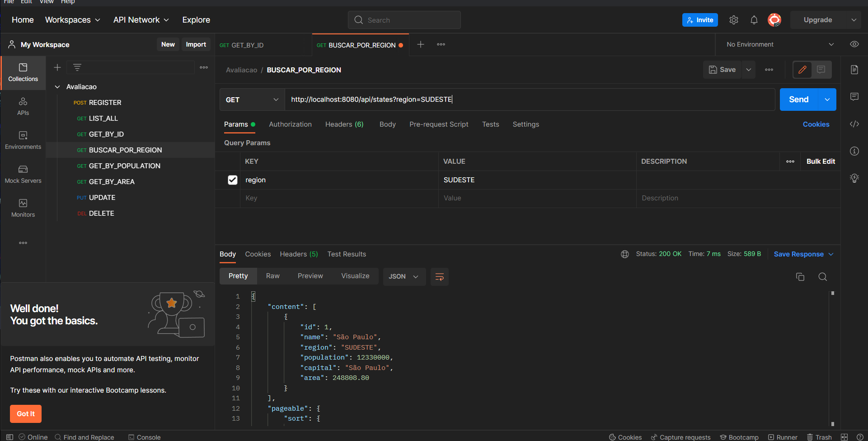Viewport: 868px width, 441px height.
Task: Toggle line wrapping in response body
Action: pyautogui.click(x=439, y=276)
